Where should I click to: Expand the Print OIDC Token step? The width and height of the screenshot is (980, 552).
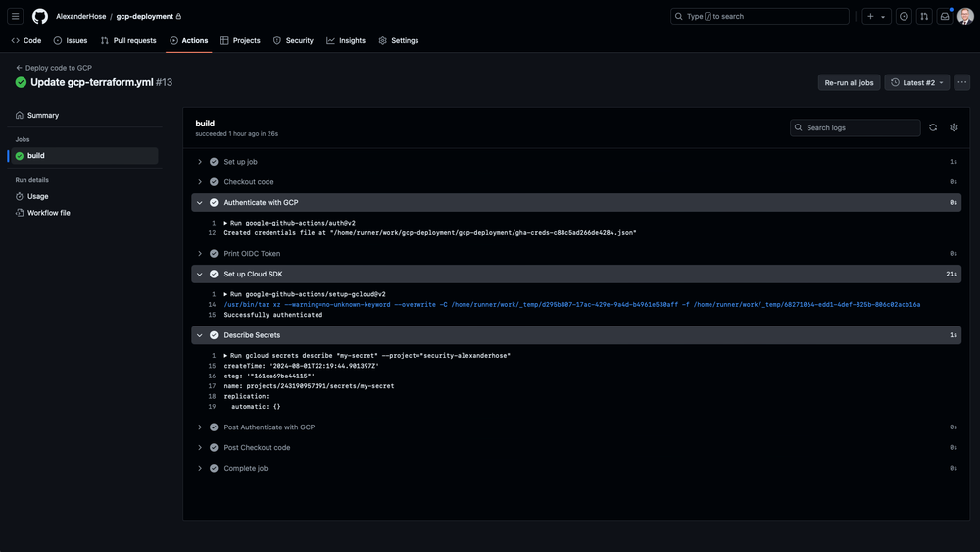tap(576, 253)
